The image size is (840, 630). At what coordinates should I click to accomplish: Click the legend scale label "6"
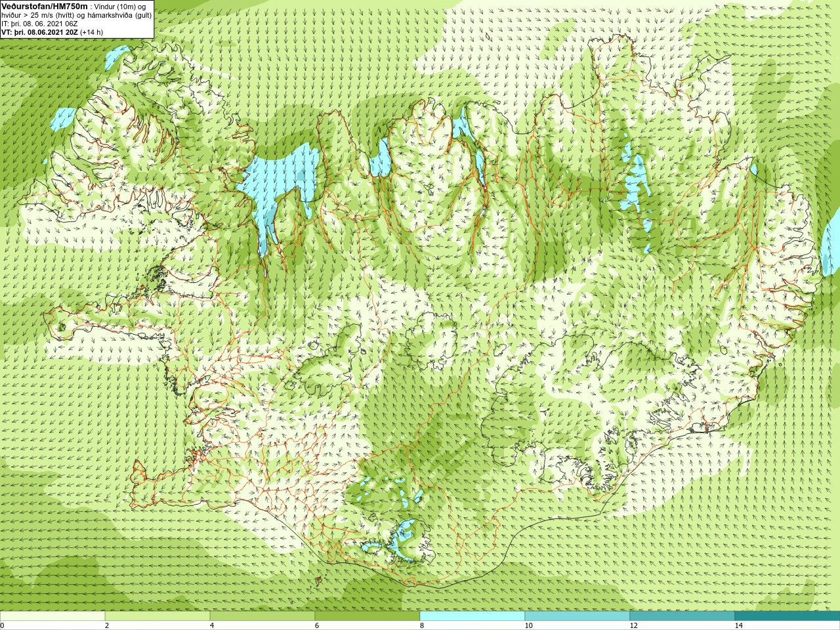(317, 625)
